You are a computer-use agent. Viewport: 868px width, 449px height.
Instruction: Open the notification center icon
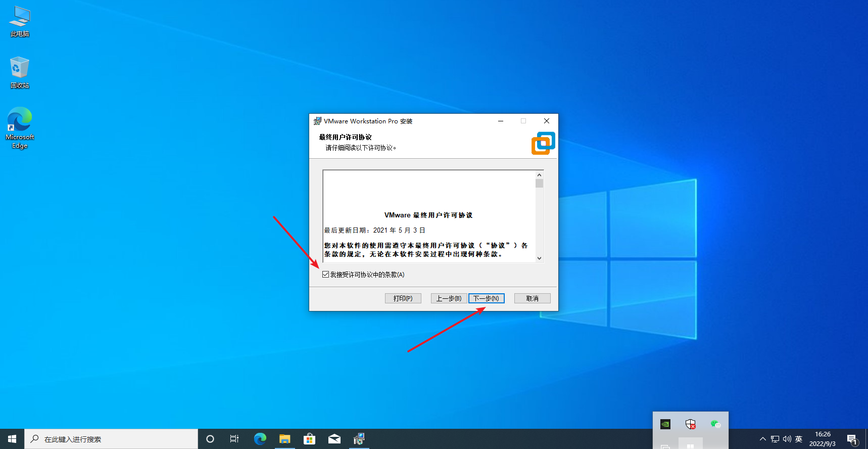[852, 439]
